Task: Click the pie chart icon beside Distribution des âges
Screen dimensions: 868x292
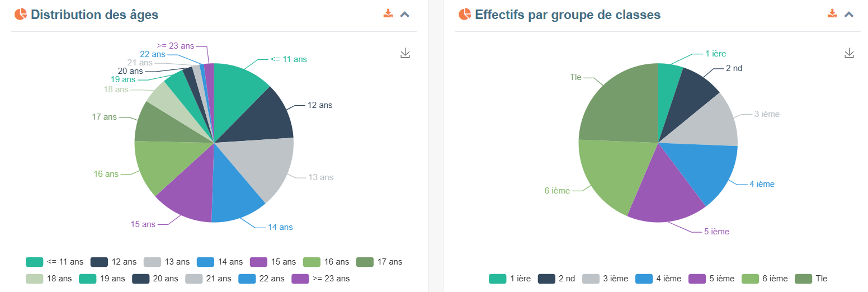Action: [20, 15]
